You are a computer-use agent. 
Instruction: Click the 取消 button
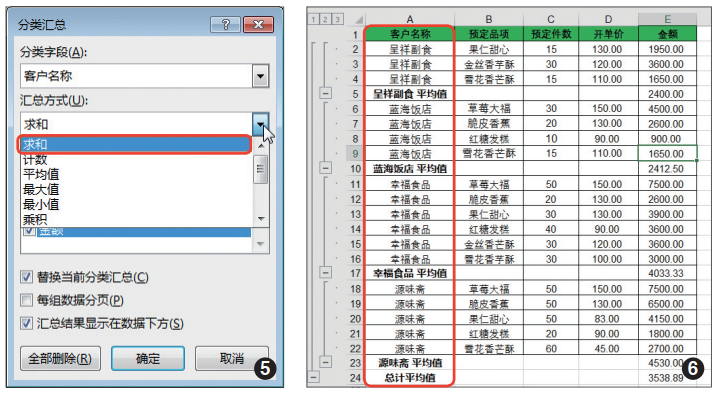pos(232,358)
